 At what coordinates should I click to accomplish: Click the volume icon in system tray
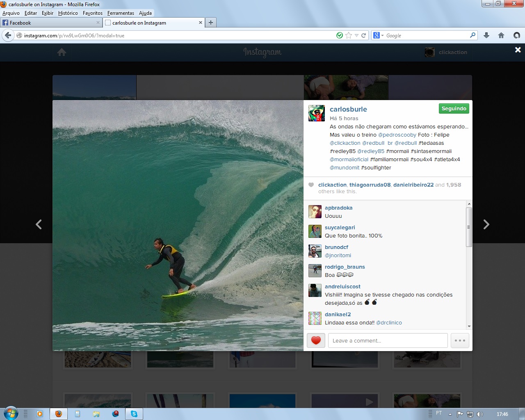[480, 414]
